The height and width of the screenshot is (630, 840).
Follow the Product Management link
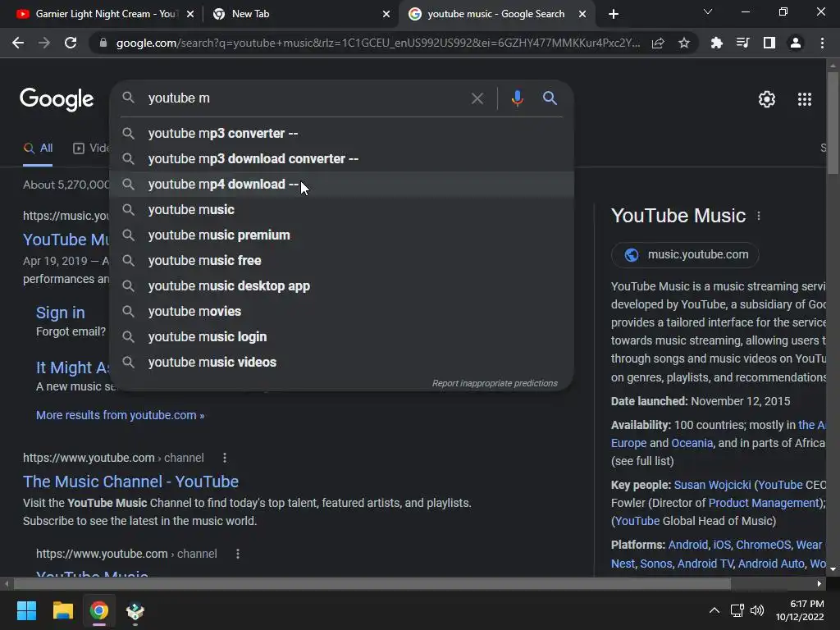(x=765, y=503)
